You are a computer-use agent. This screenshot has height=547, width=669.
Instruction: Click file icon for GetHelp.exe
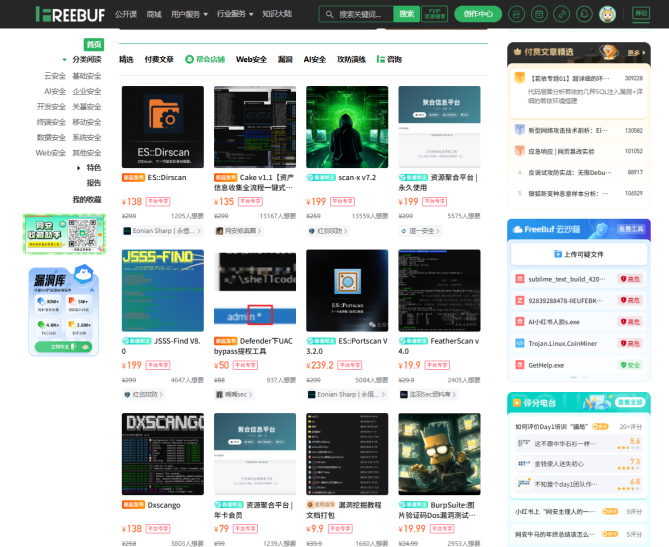[520, 365]
